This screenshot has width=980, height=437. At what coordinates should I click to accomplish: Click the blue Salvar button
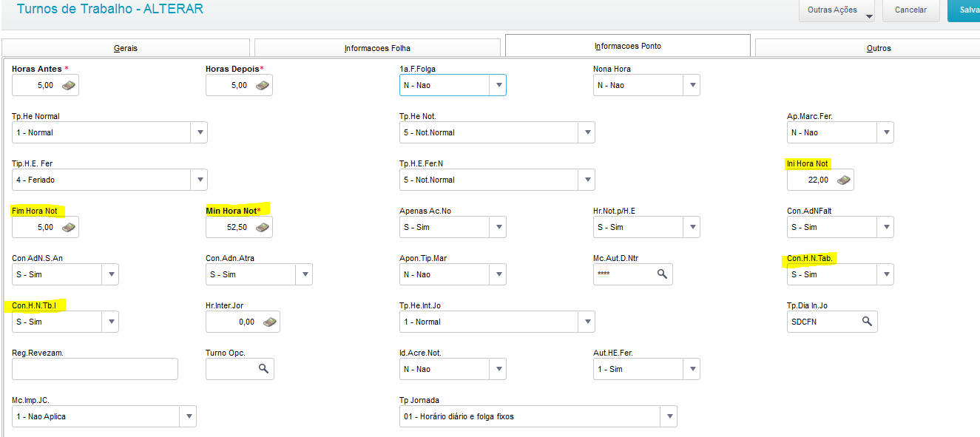964,10
